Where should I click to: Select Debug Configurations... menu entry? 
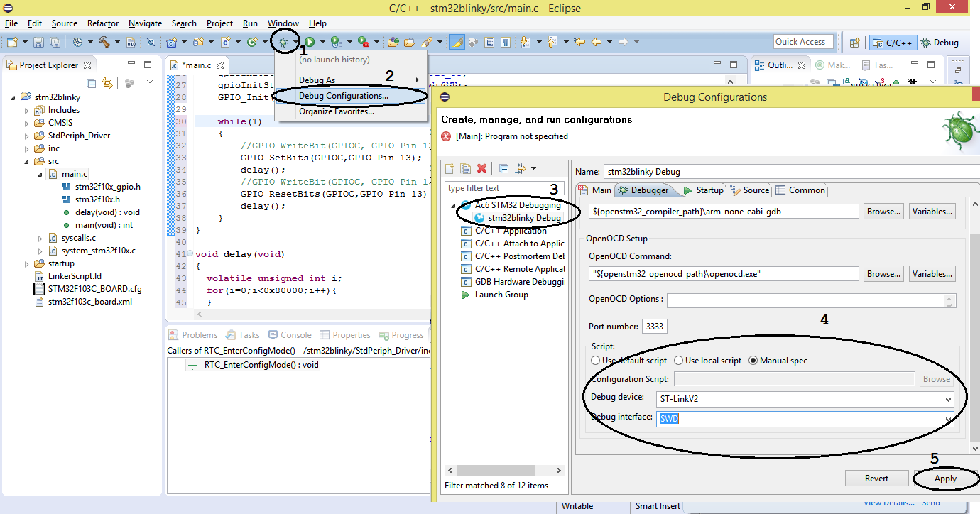click(343, 96)
